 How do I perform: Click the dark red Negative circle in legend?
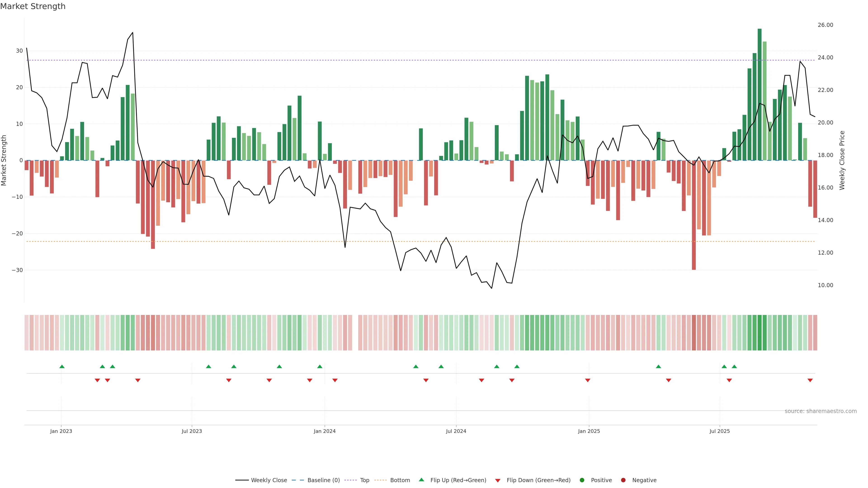pyautogui.click(x=623, y=480)
